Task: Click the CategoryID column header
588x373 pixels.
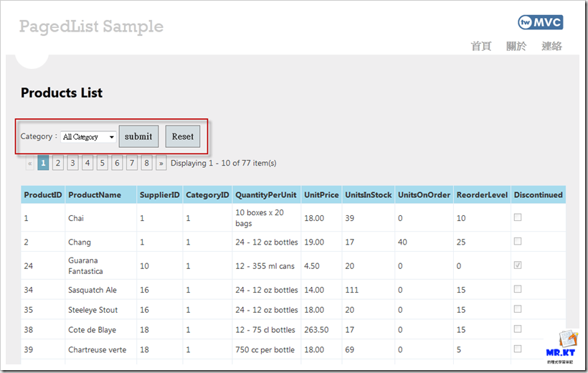Action: pyautogui.click(x=207, y=195)
